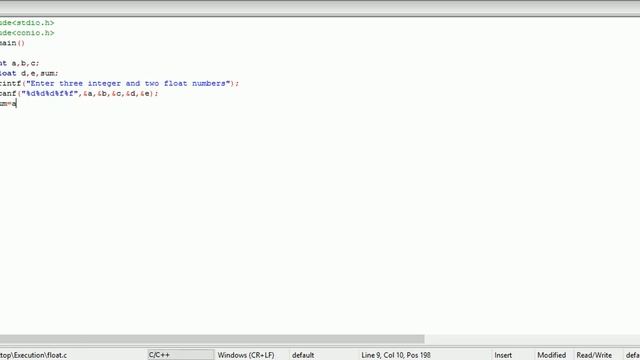Place cursor at end of 'sum=a' line
640x360 pixels.
coord(16,104)
